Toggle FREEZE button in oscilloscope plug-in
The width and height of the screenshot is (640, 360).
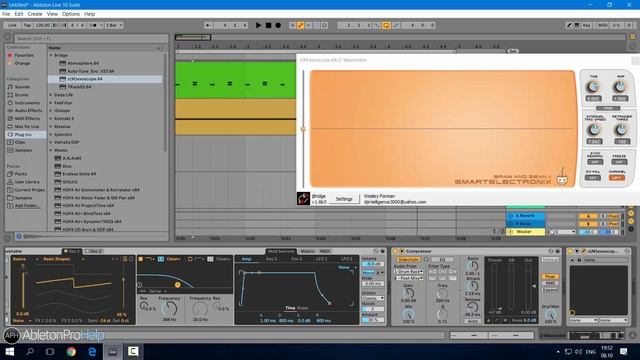click(619, 162)
